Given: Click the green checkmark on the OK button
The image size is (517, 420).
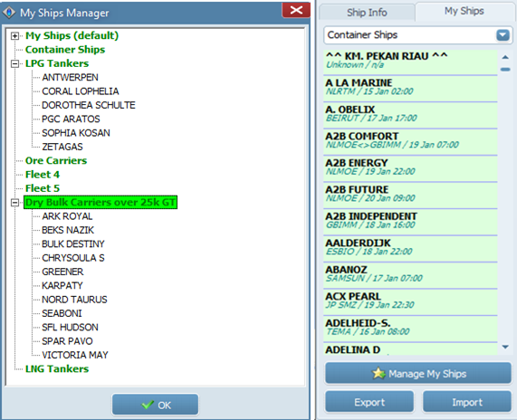Looking at the screenshot, I should (148, 405).
